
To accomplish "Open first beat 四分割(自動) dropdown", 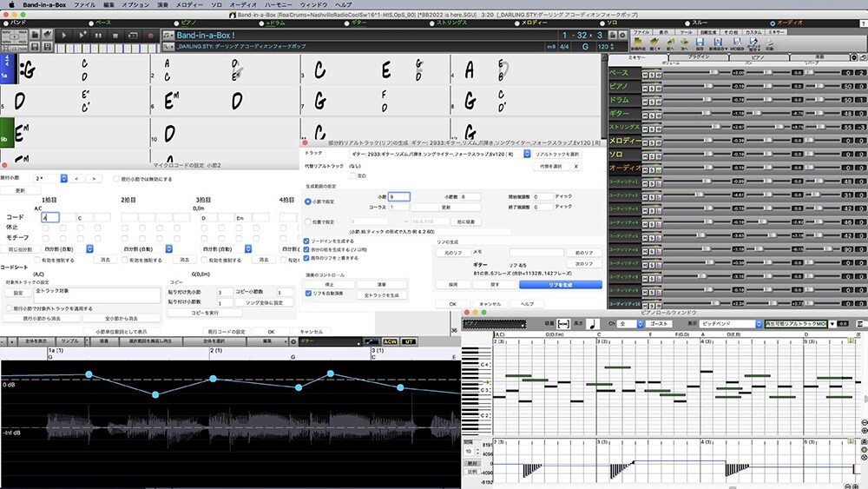I will point(68,249).
